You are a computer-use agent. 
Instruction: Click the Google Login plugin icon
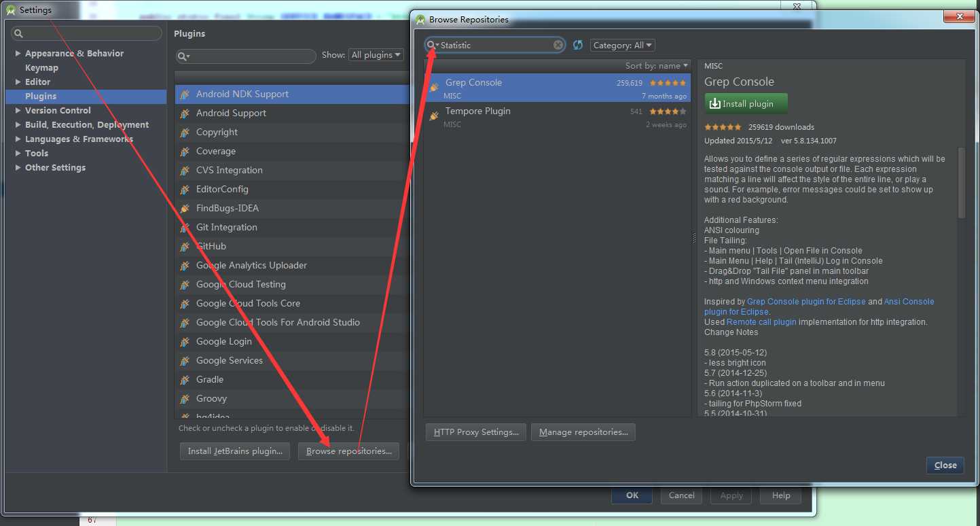tap(184, 342)
